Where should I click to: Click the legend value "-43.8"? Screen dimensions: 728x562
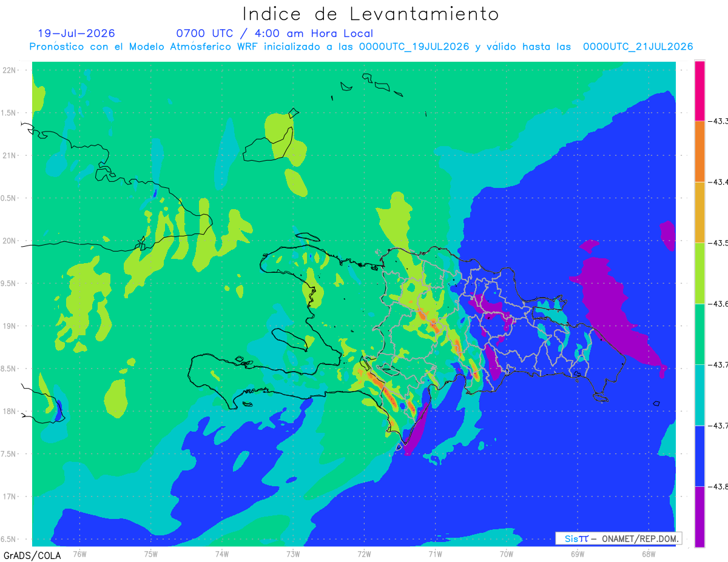point(719,486)
